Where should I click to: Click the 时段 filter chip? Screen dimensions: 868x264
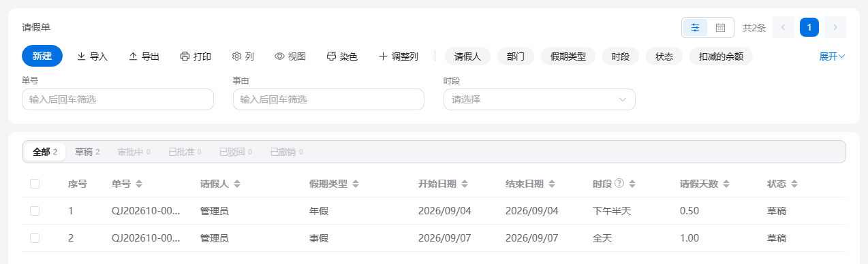click(x=621, y=56)
